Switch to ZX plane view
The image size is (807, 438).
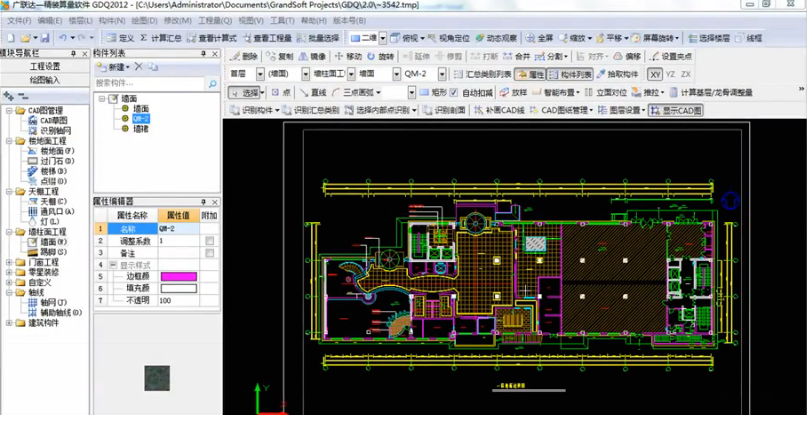point(686,74)
